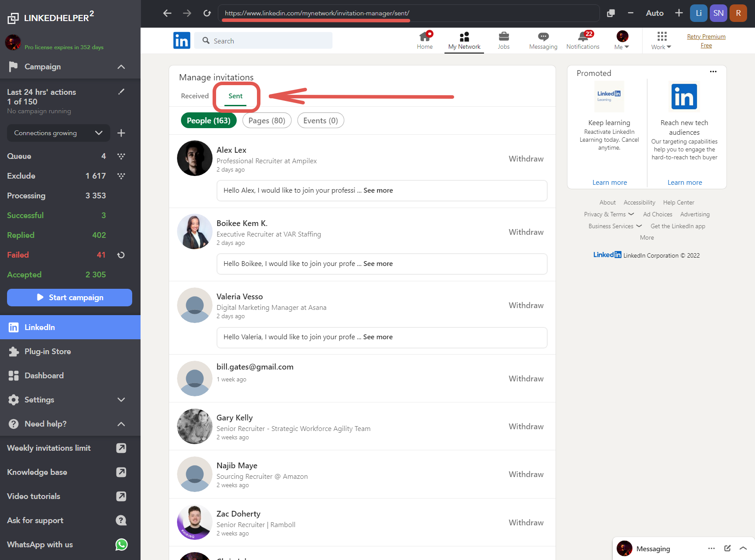Reload the page with refresh icon
Image resolution: width=755 pixels, height=560 pixels.
click(x=207, y=13)
